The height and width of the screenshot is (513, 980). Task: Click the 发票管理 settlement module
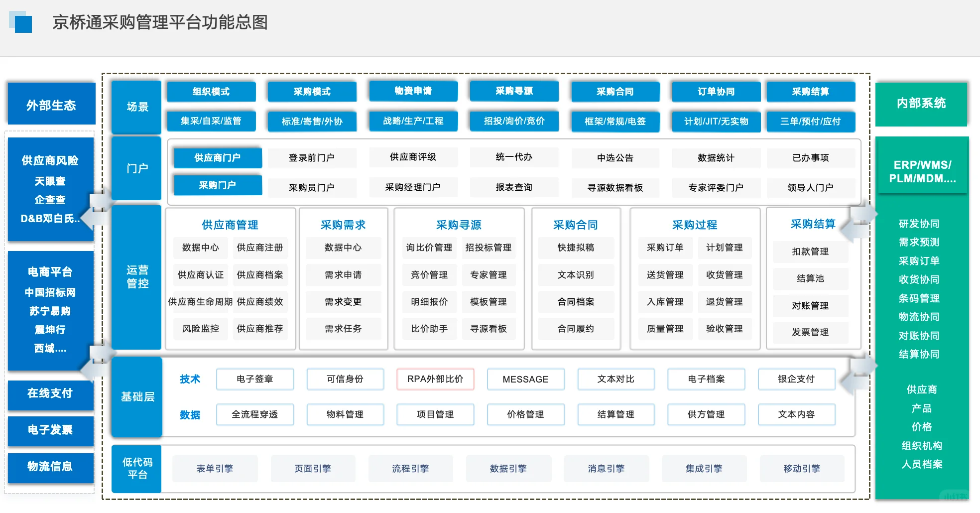pos(810,332)
